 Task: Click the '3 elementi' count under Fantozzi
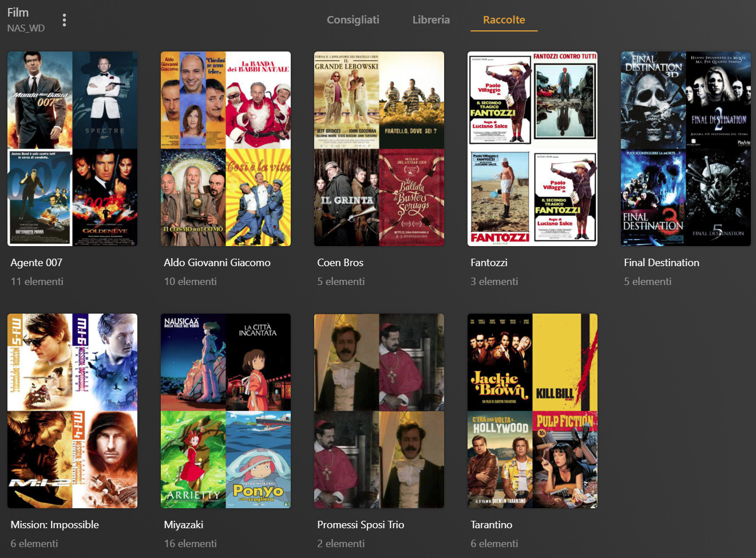click(494, 282)
